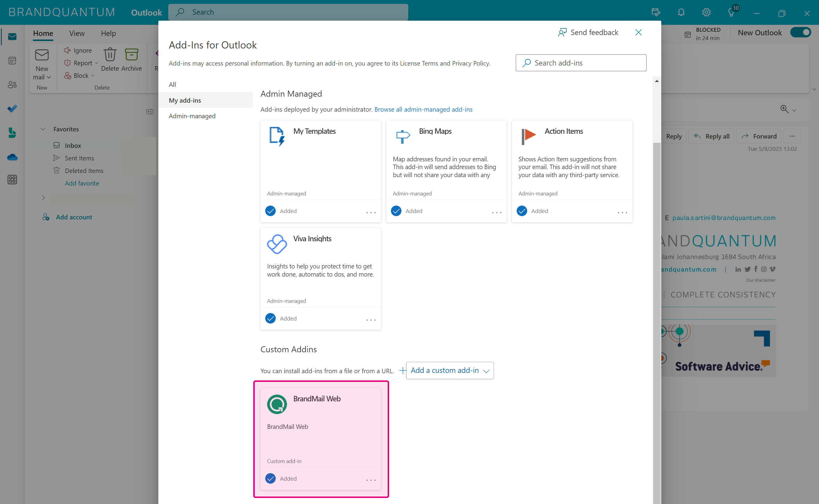The image size is (819, 504).
Task: Click the notifications bell icon
Action: [681, 13]
